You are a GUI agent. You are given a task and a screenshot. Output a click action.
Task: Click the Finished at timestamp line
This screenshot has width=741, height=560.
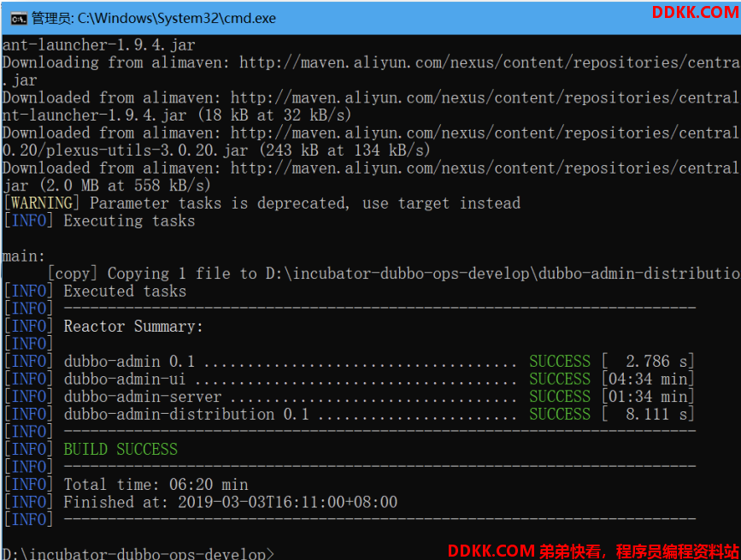click(x=230, y=502)
